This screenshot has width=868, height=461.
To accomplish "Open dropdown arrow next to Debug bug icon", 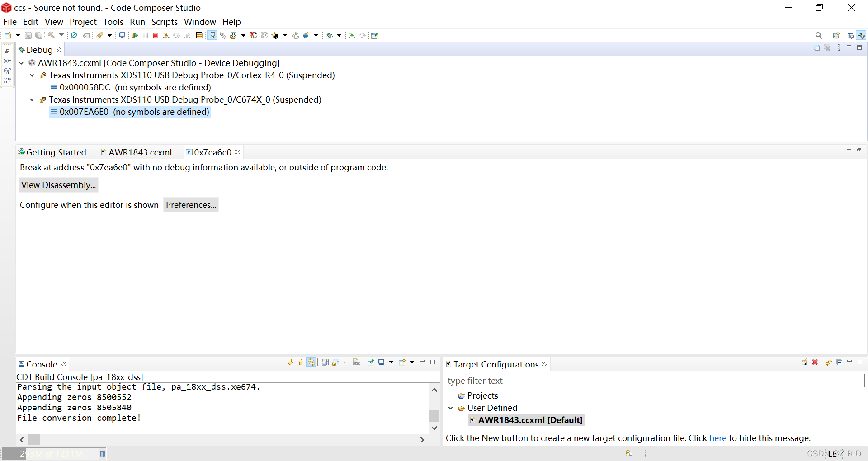I will click(x=339, y=35).
